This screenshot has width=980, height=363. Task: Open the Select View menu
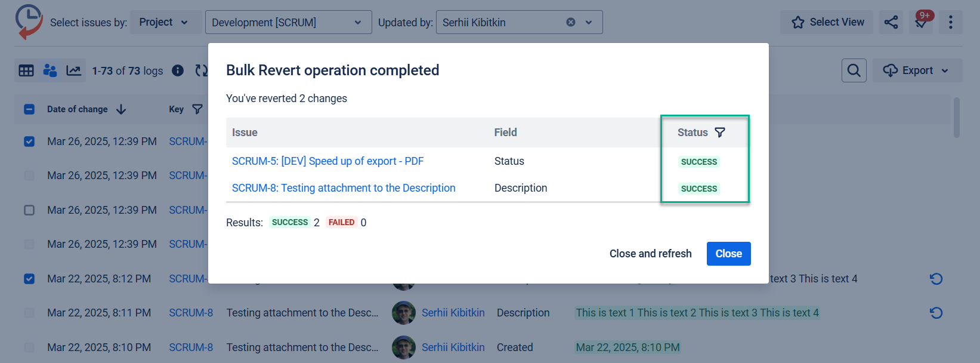[x=827, y=22]
